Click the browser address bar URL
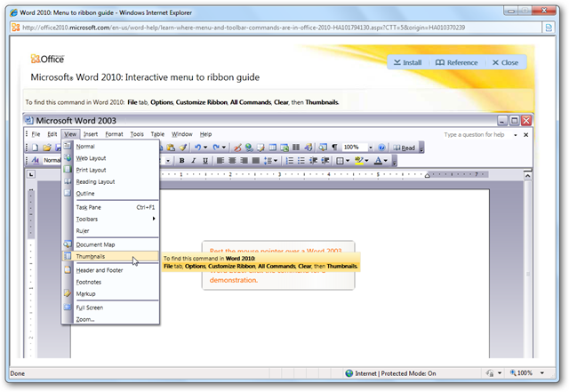Image resolution: width=569 pixels, height=392 pixels. (x=244, y=28)
